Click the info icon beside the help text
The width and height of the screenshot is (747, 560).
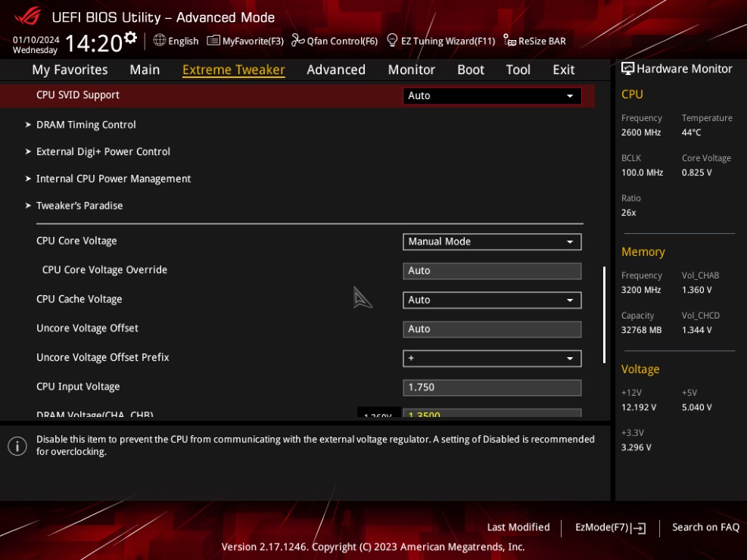(17, 446)
